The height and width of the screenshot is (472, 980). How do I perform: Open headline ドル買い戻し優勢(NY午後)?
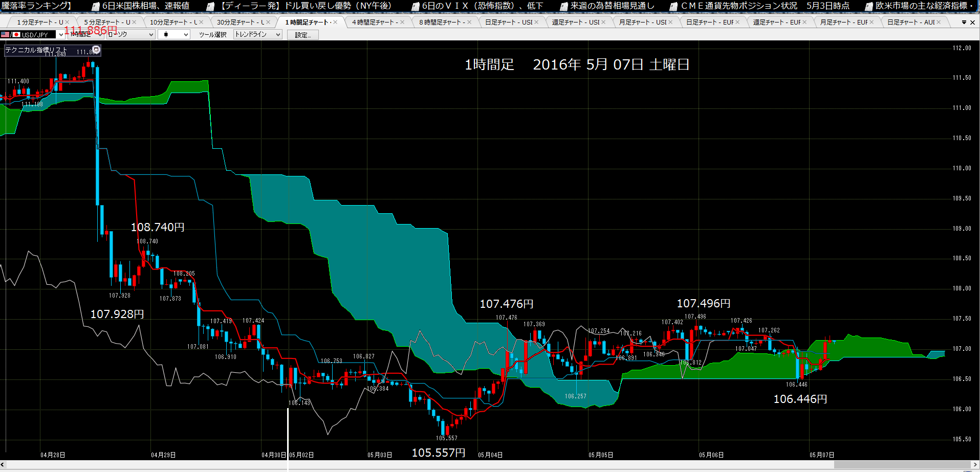[338, 6]
